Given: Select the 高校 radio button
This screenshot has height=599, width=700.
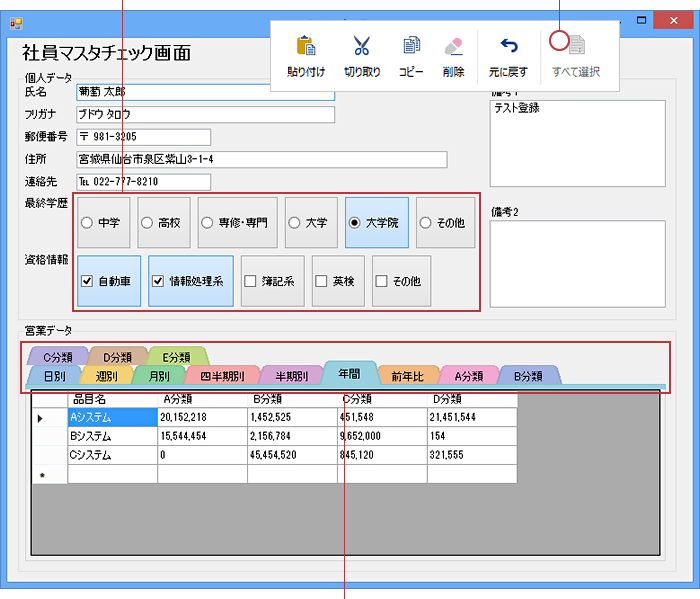Looking at the screenshot, I should pos(147,223).
